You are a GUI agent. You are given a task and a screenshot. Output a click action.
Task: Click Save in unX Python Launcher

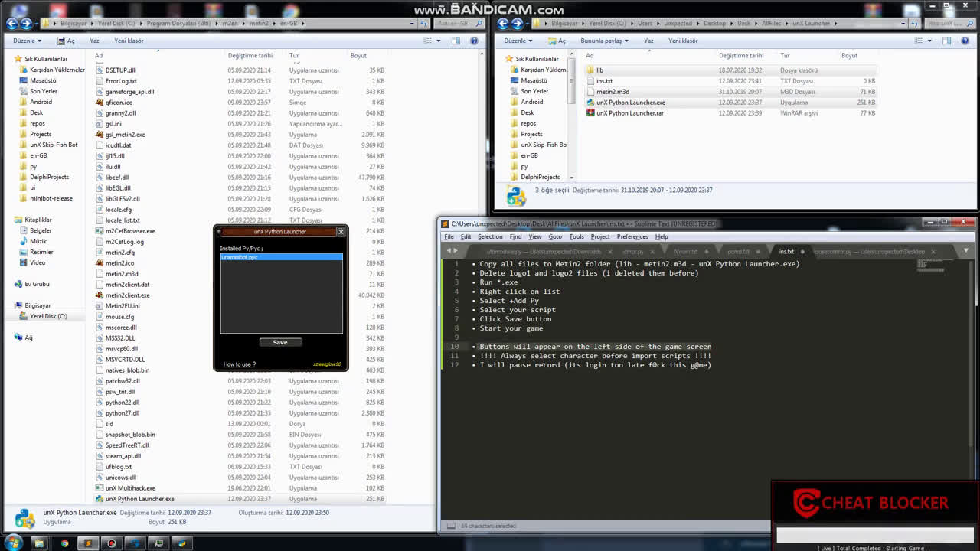[x=280, y=341]
